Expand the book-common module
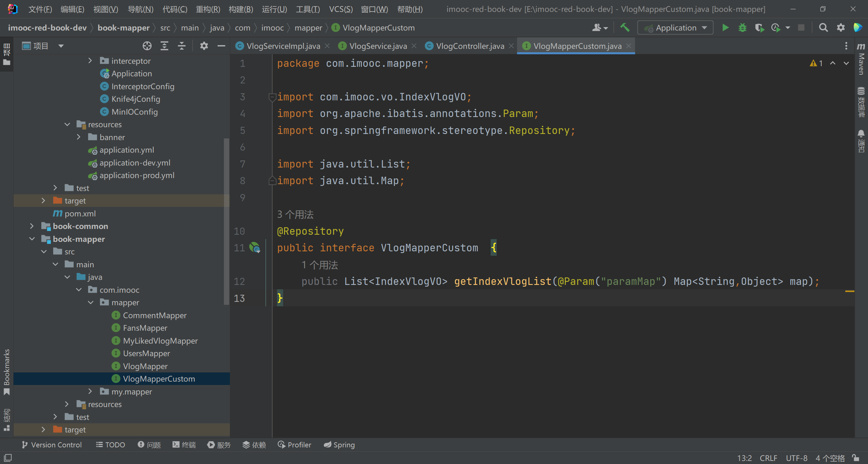Image resolution: width=868 pixels, height=464 pixels. pos(32,226)
